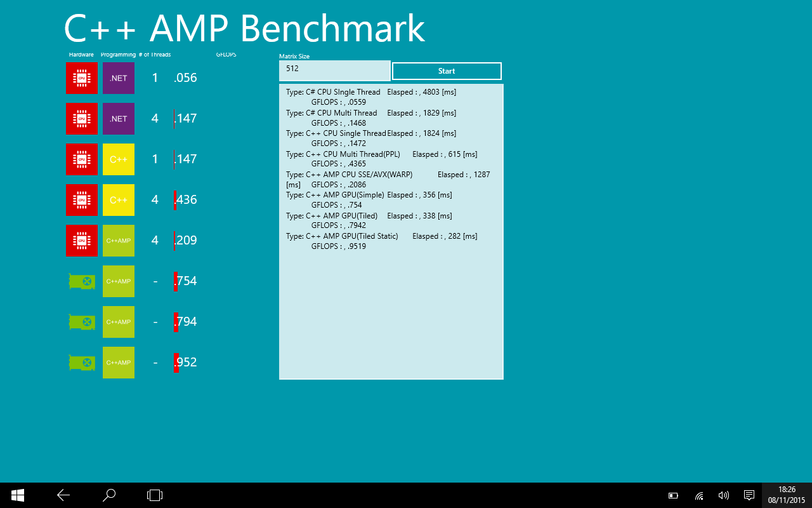Screen dimensions: 812x508
Task: Click the 'C# CPU Multi Thread' log line
Action: pyautogui.click(x=371, y=113)
